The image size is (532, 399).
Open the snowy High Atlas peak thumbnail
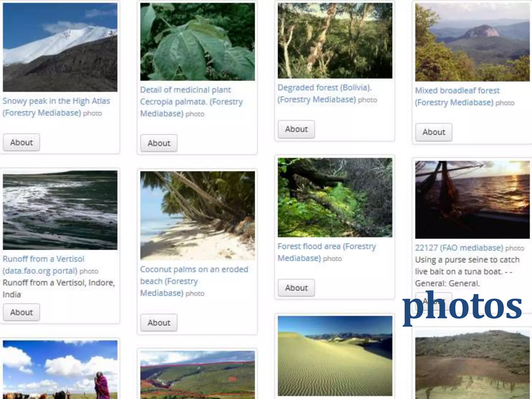(x=60, y=47)
